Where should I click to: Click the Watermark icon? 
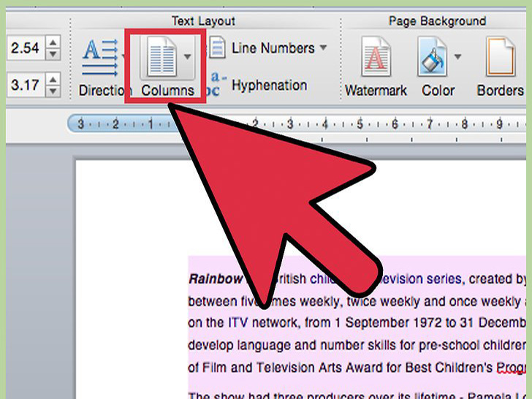click(376, 56)
